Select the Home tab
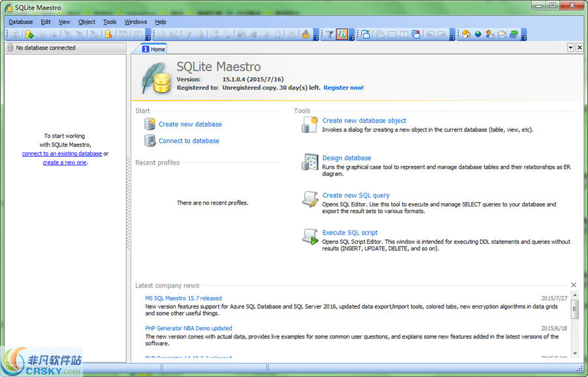This screenshot has width=588, height=377. point(154,49)
